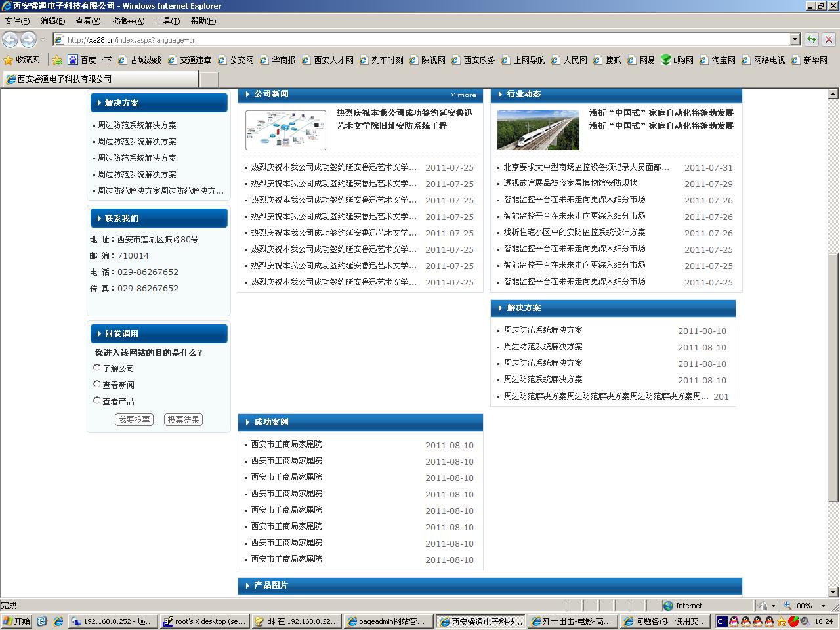
Task: Switch to 问题咨询、使用交 taskbar window
Action: (x=663, y=621)
